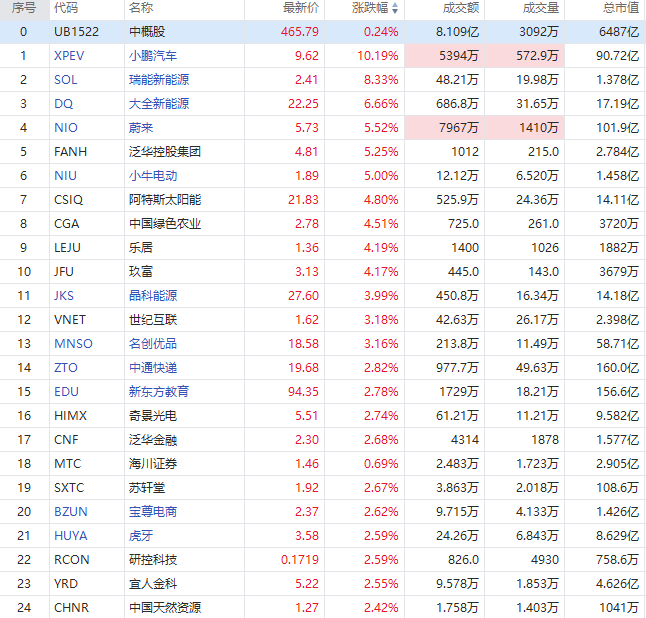The height and width of the screenshot is (618, 646).
Task: Open 中通快递 stock name link
Action: 152,368
